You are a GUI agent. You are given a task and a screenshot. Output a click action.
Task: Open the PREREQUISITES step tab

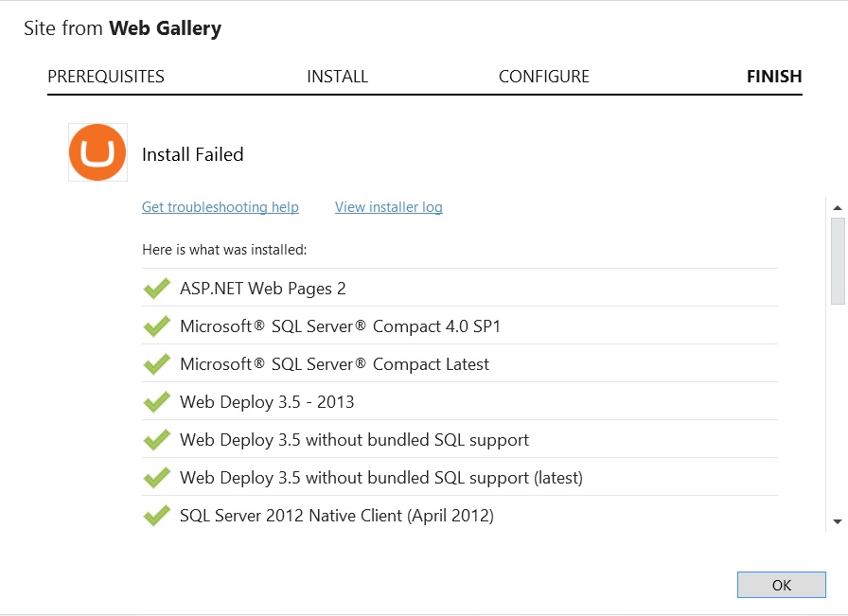click(106, 77)
